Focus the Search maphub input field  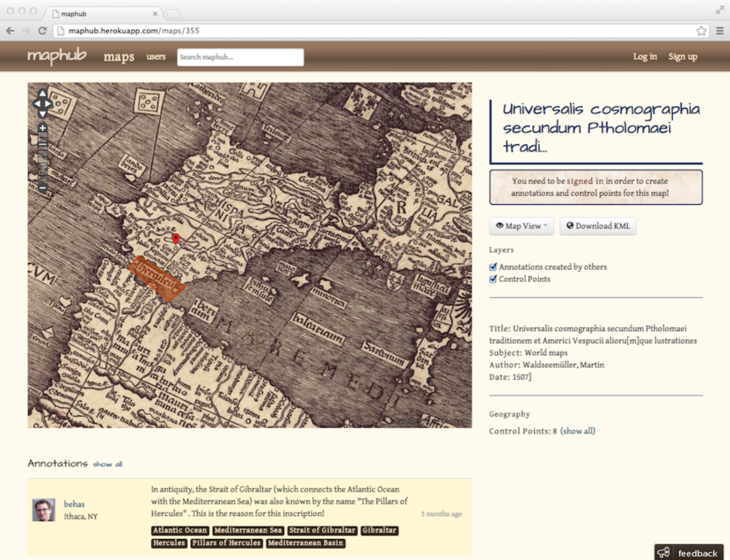(x=240, y=57)
